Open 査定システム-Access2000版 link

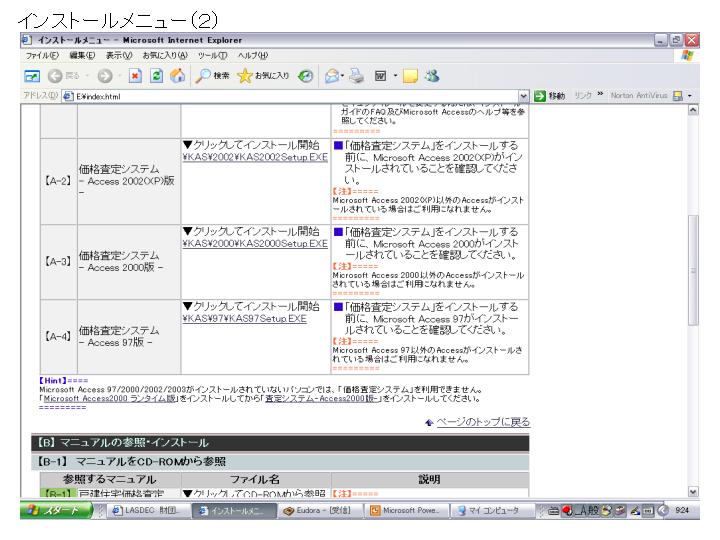pos(322,399)
